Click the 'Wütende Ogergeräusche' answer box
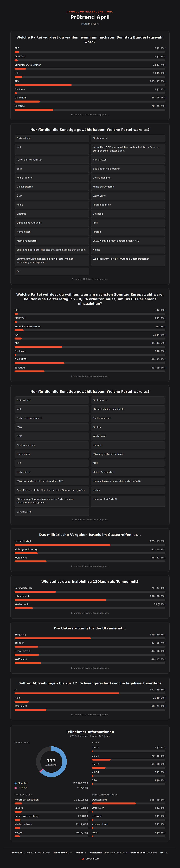This screenshot has width=180, height=868. pyautogui.click(x=128, y=261)
